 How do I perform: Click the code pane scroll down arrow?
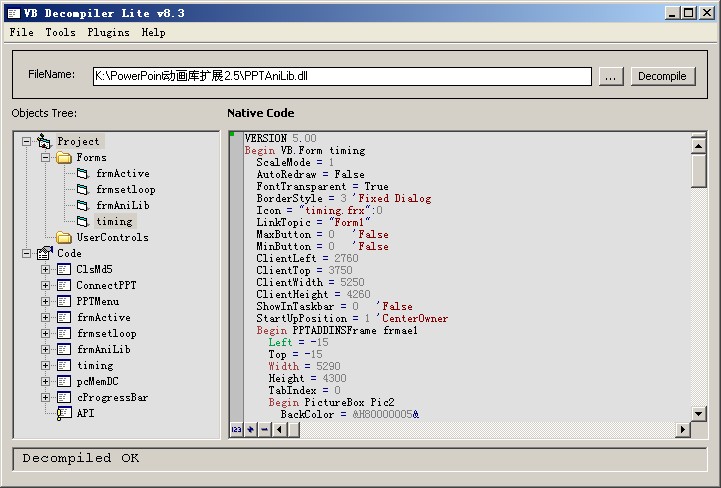[x=698, y=413]
